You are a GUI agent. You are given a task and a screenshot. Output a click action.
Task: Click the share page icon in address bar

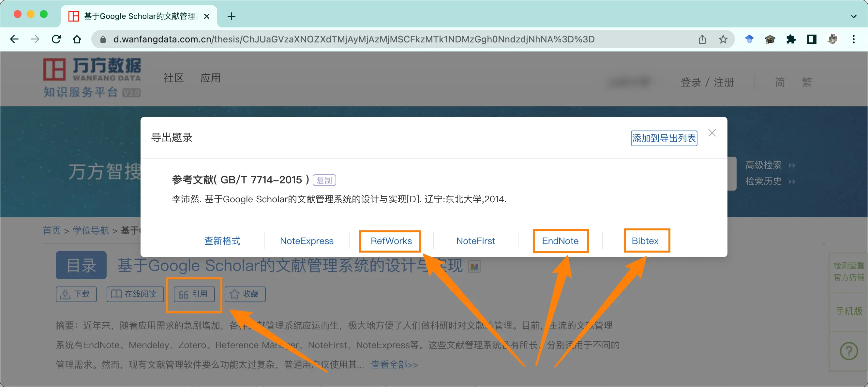[702, 39]
